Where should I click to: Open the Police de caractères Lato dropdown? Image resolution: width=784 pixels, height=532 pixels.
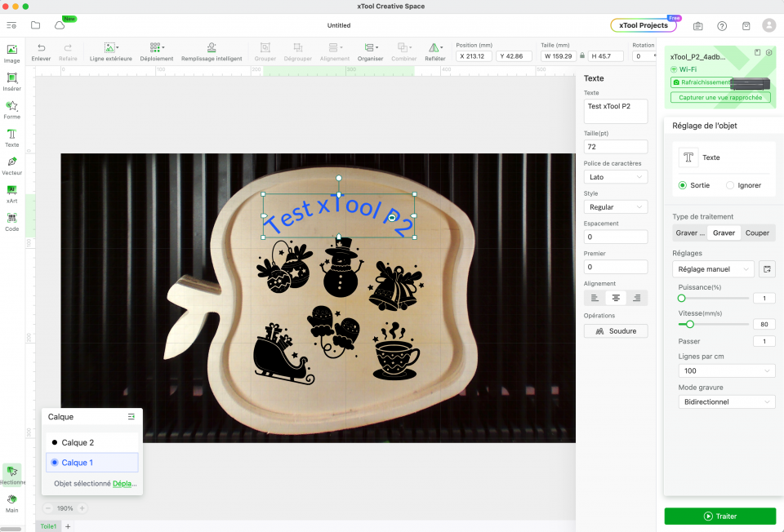[x=616, y=176]
